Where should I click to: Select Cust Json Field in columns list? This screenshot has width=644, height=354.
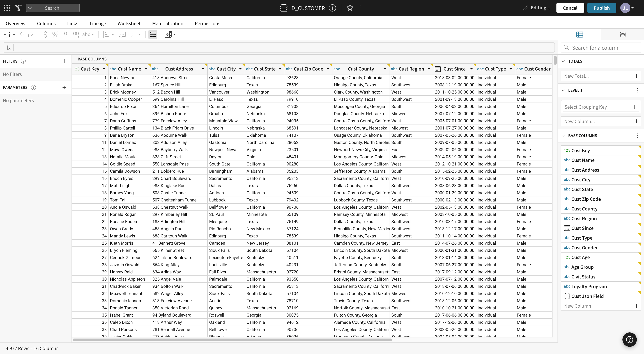(x=601, y=296)
